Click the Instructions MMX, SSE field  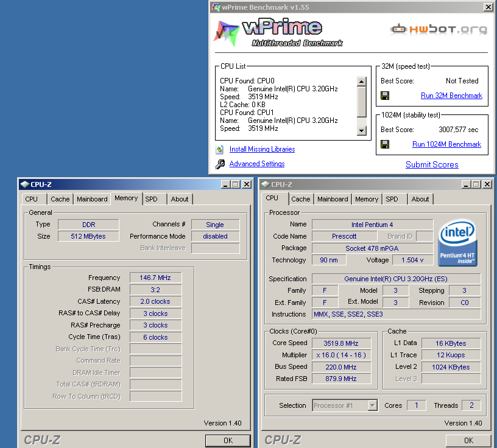coord(397,314)
